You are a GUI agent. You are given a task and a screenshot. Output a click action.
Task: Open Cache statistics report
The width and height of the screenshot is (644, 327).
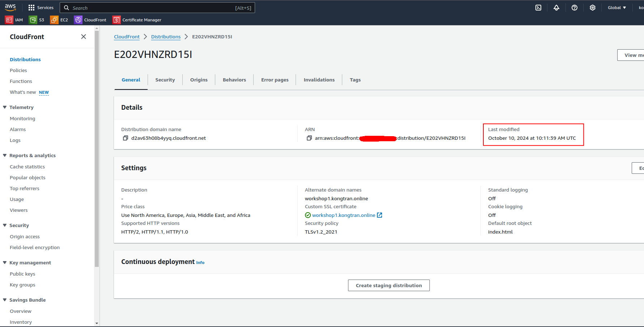pyautogui.click(x=27, y=167)
